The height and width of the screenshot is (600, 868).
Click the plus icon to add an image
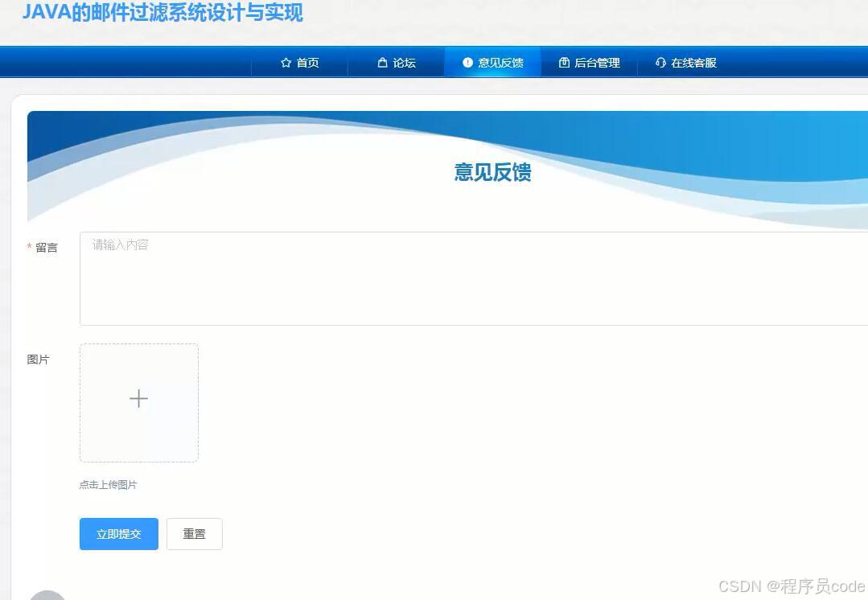tap(138, 398)
